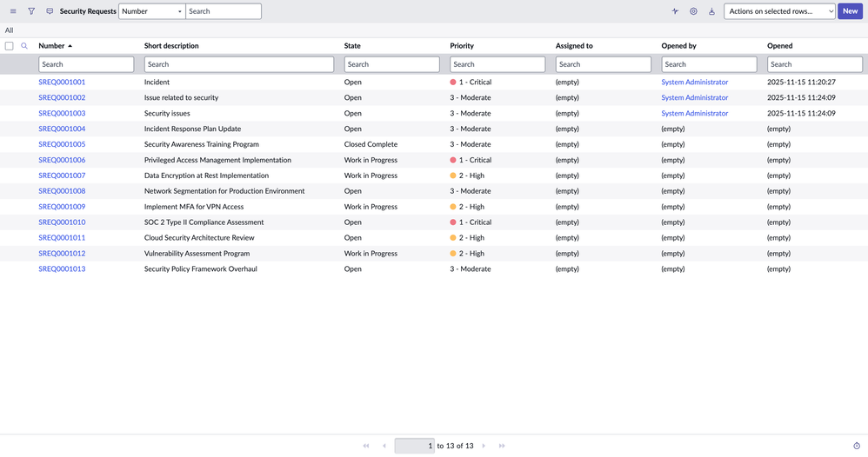Toggle column search row magnifier icon
The width and height of the screenshot is (868, 457).
click(24, 46)
